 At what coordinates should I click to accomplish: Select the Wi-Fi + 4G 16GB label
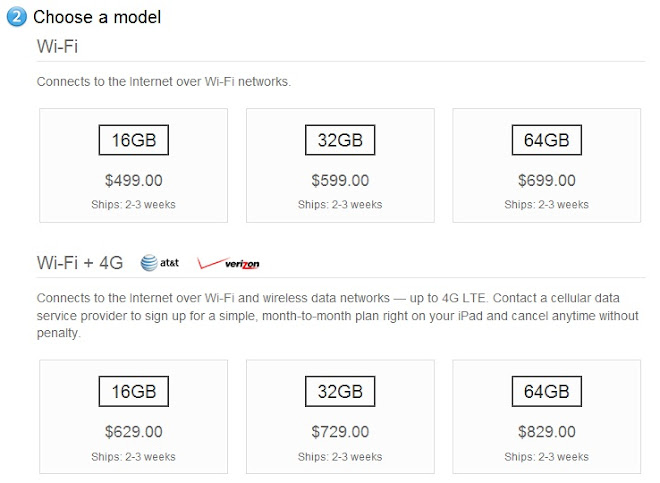pos(133,392)
